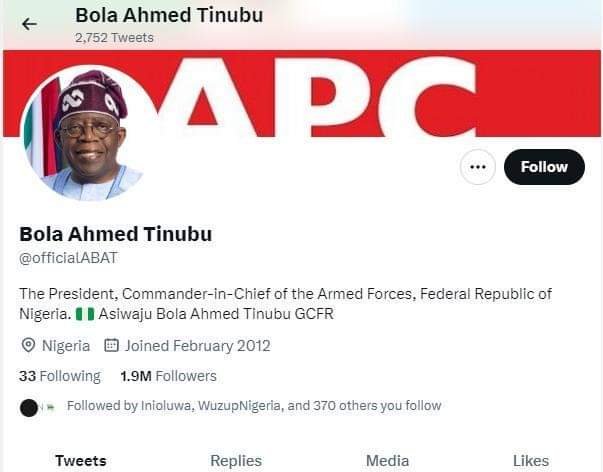Image resolution: width=603 pixels, height=472 pixels.
Task: Open the Replies tab
Action: coord(236,461)
